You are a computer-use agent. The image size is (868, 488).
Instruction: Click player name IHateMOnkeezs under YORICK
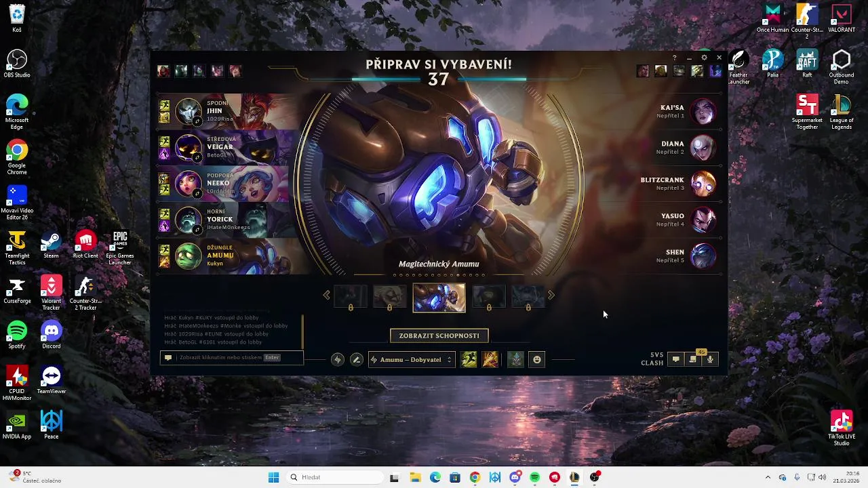click(229, 227)
